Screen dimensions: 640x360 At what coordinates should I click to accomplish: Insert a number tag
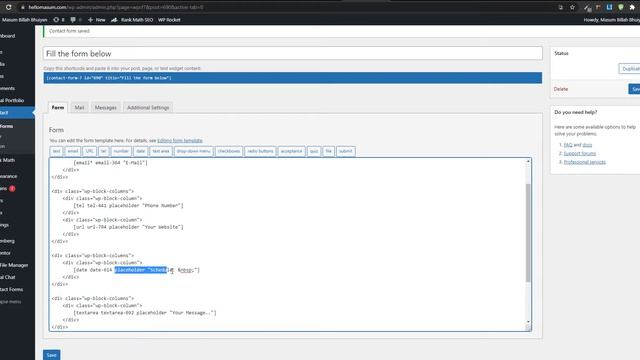(x=121, y=151)
